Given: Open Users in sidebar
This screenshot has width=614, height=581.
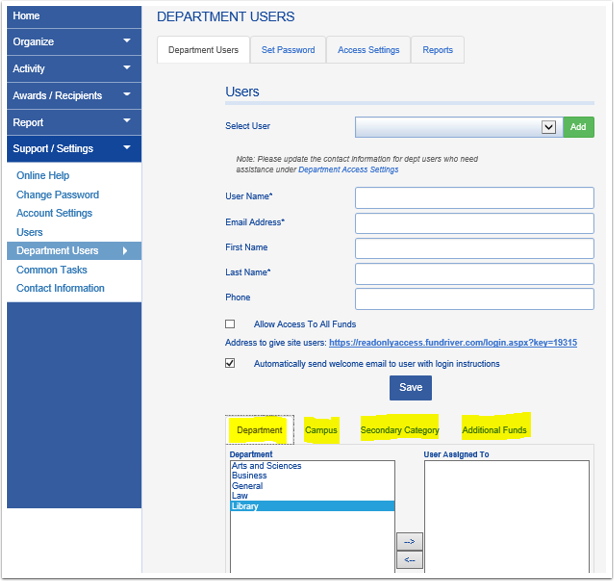Looking at the screenshot, I should [x=29, y=232].
